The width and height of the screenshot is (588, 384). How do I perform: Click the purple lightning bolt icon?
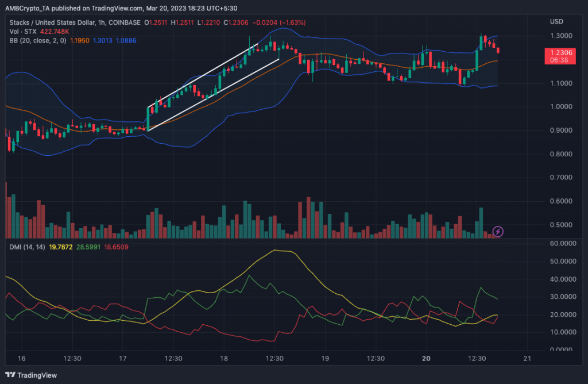(x=498, y=232)
